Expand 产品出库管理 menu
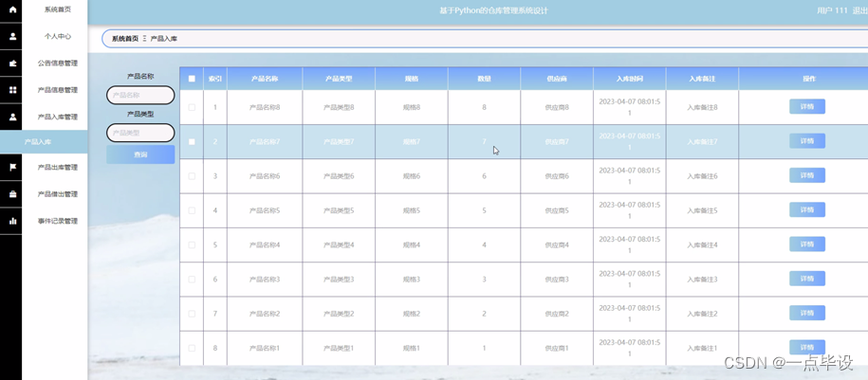The width and height of the screenshot is (868, 380). 58,167
